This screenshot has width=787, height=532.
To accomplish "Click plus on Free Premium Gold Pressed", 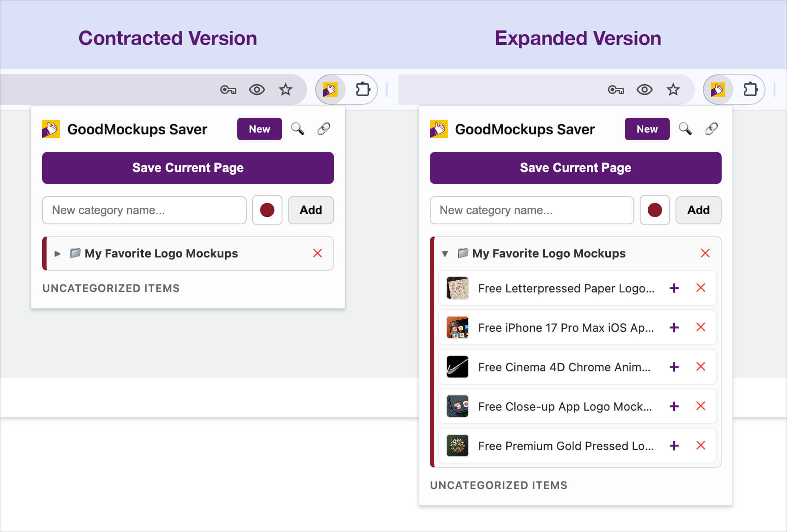I will pos(674,446).
